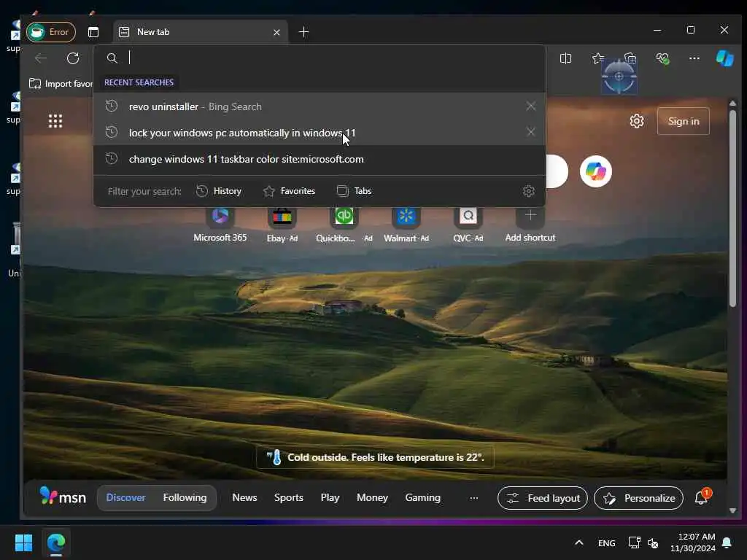The height and width of the screenshot is (560, 747).
Task: Open taskbar clock and date
Action: [x=693, y=542]
